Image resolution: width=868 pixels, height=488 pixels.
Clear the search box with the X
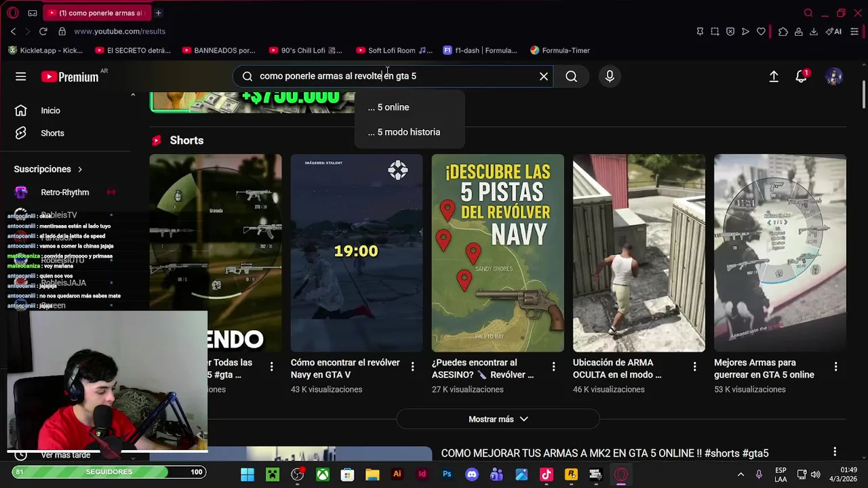click(543, 77)
